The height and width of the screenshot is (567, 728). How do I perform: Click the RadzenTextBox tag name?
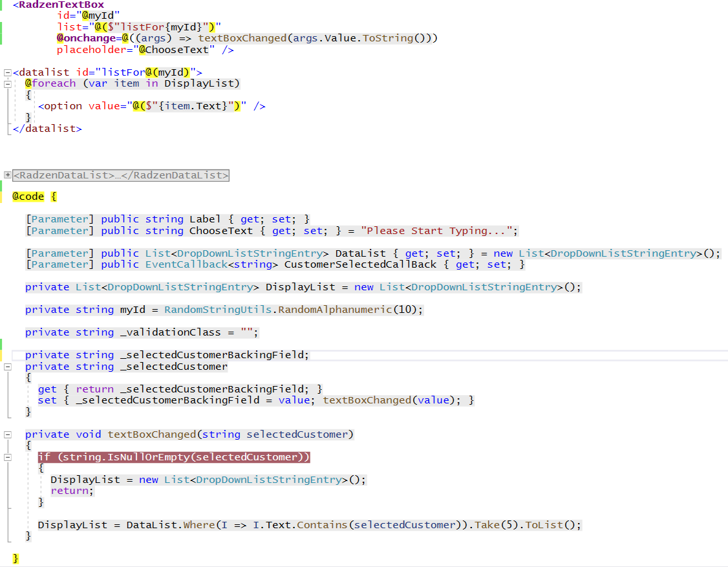(x=61, y=5)
